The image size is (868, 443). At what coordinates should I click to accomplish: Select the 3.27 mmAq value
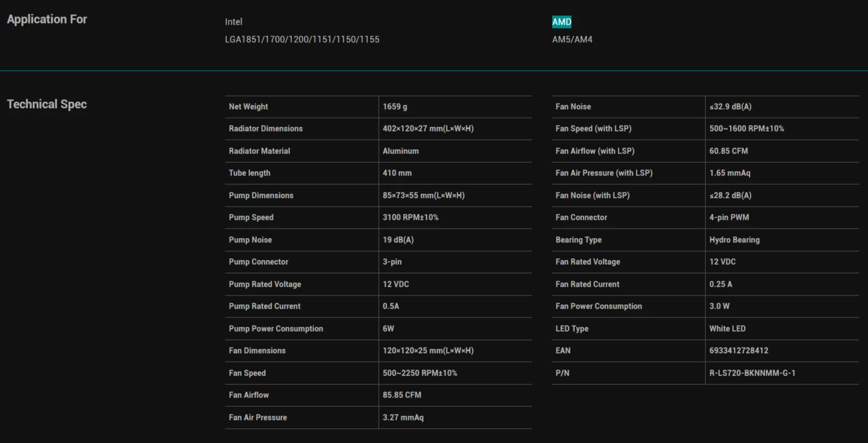pos(403,418)
